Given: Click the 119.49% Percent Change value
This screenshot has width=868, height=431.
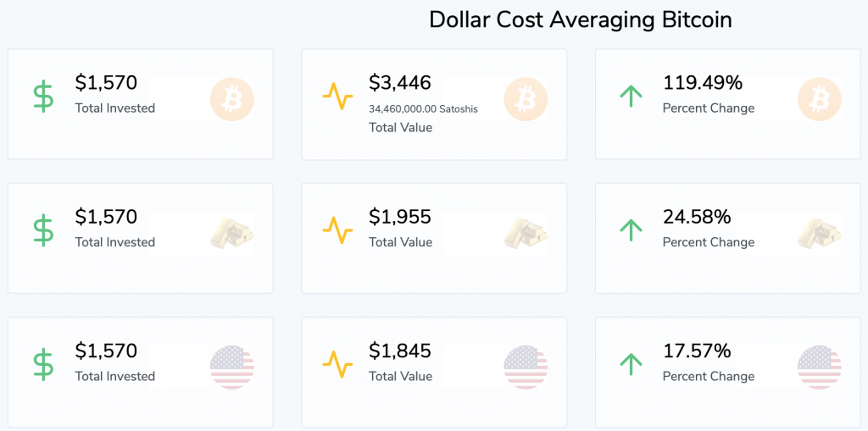Looking at the screenshot, I should tap(702, 83).
